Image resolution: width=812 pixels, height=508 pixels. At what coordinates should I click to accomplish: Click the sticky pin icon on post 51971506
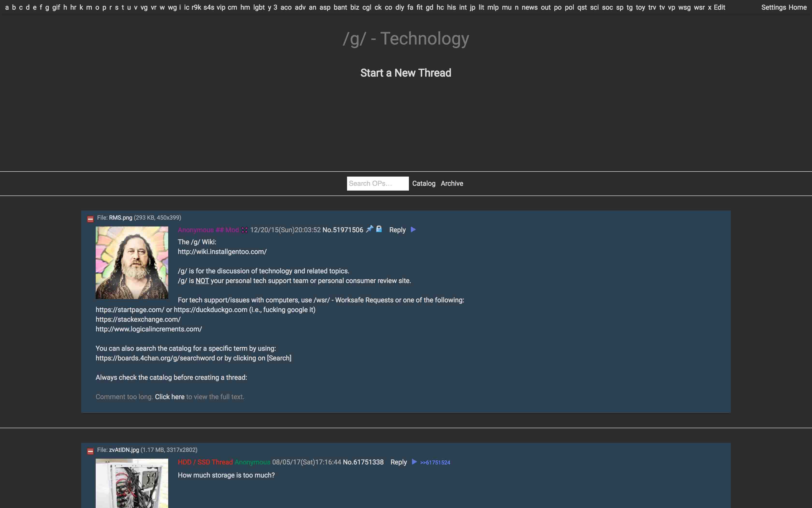370,229
